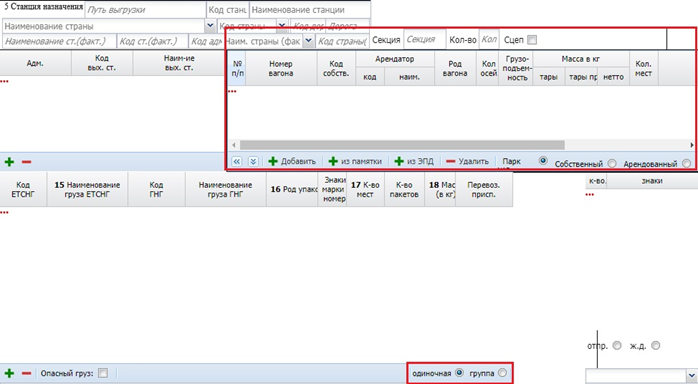Click green plus icon beside Опасный груз
This screenshot has width=698, height=384.
tap(9, 373)
